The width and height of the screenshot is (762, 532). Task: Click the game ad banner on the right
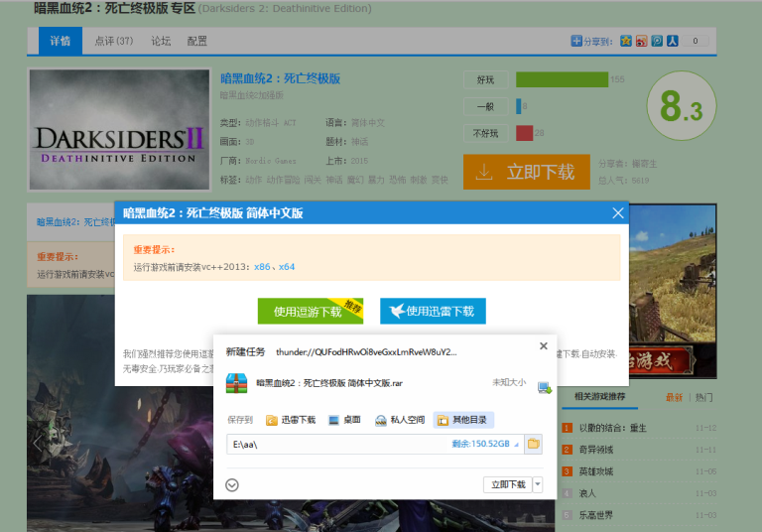[673, 291]
